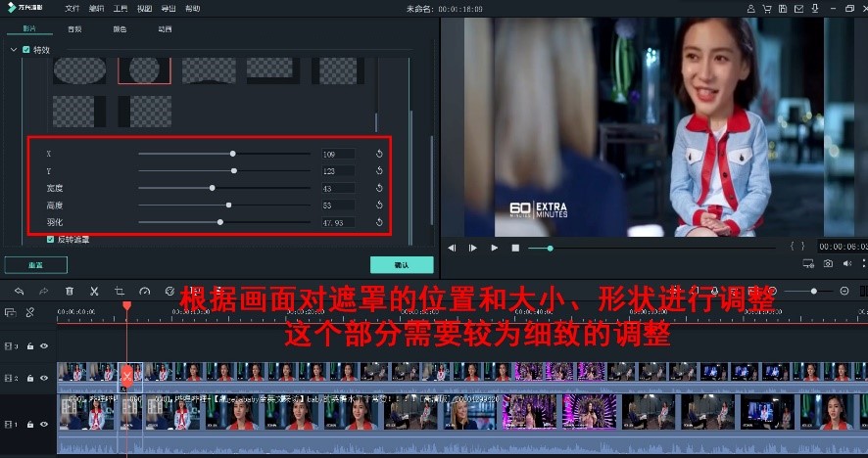Redo the last timeline action

click(x=44, y=291)
